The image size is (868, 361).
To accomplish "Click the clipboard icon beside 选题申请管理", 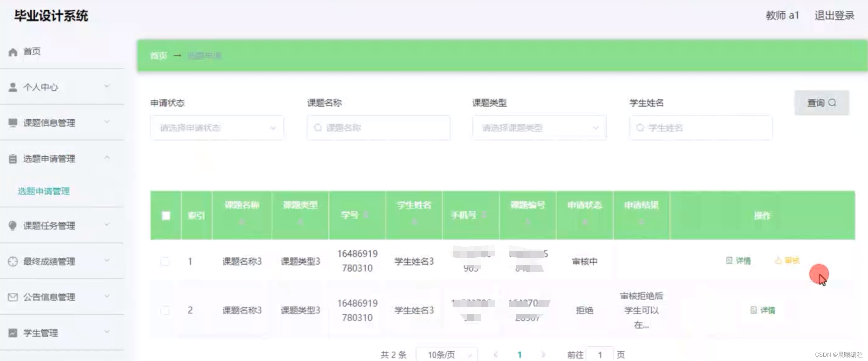I will [13, 159].
